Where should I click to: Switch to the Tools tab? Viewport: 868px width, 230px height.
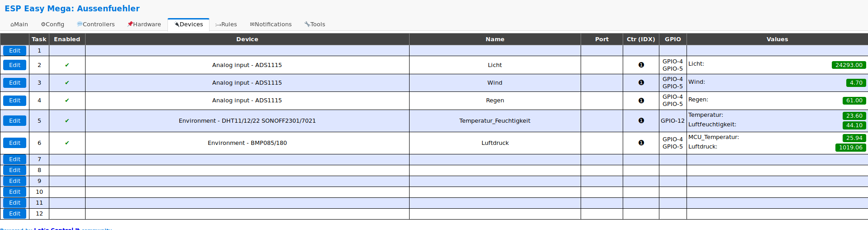(x=315, y=24)
